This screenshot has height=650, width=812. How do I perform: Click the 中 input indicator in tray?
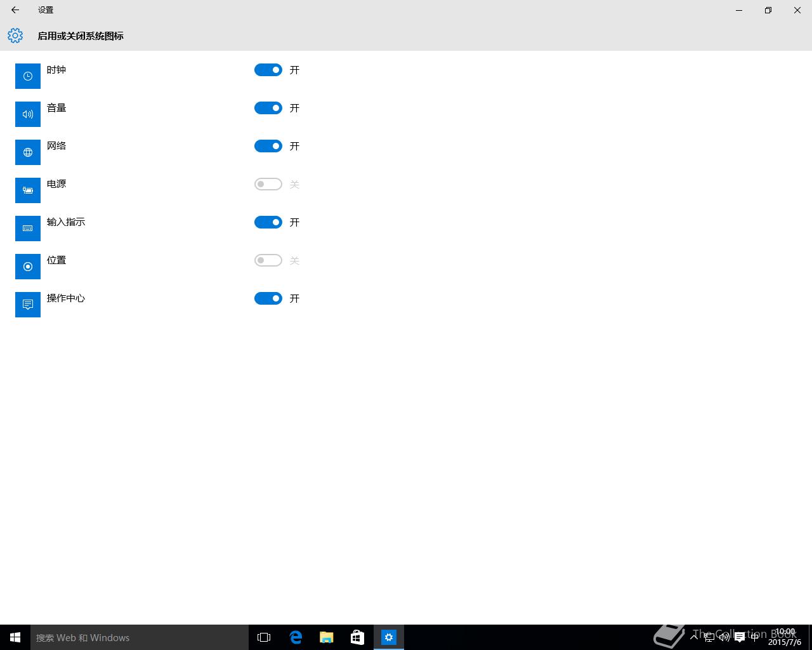click(x=755, y=637)
